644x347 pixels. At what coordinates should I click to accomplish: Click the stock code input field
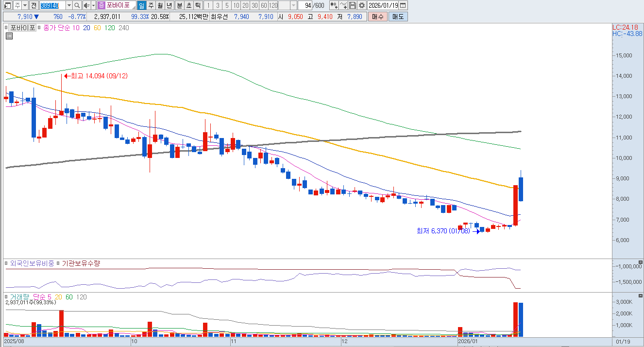coord(52,5)
